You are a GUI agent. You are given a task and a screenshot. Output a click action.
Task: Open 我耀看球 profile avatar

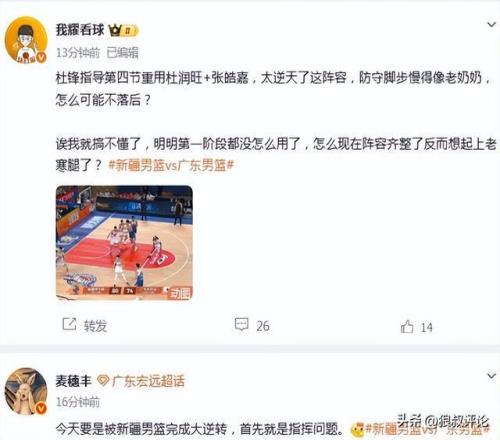tap(26, 40)
